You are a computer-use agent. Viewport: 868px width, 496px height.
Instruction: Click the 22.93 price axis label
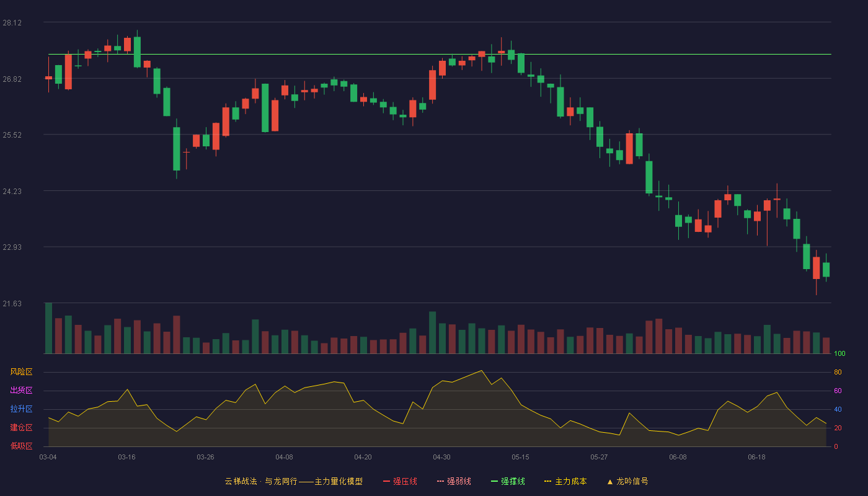(12, 247)
